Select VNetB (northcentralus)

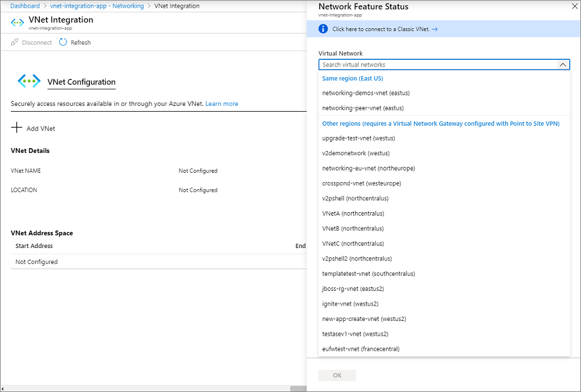(444, 229)
